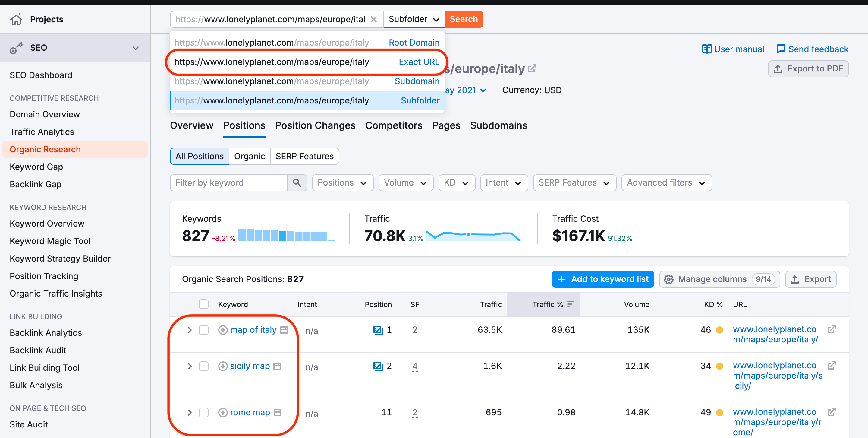Focus the Filter by keyword input

pyautogui.click(x=229, y=183)
